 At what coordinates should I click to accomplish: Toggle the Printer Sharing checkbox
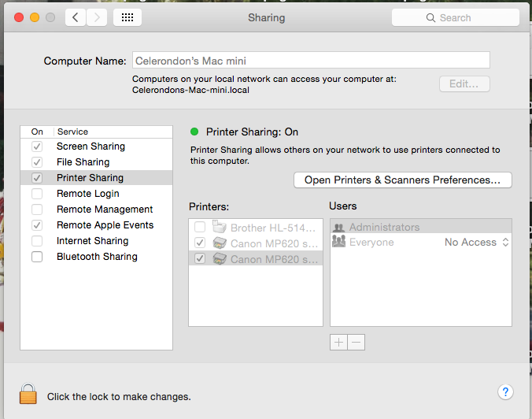(37, 177)
